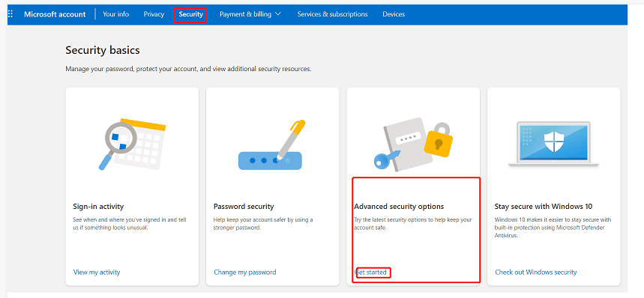Image resolution: width=644 pixels, height=298 pixels.
Task: Go to the Devices tab
Action: 394,14
